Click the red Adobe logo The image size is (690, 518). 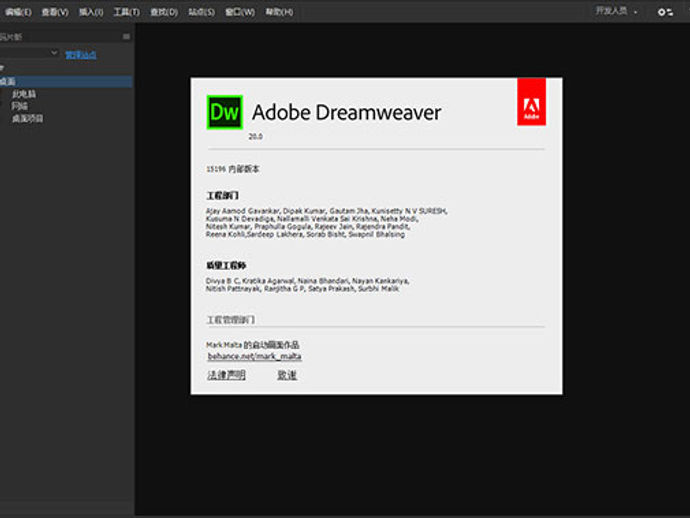click(532, 102)
